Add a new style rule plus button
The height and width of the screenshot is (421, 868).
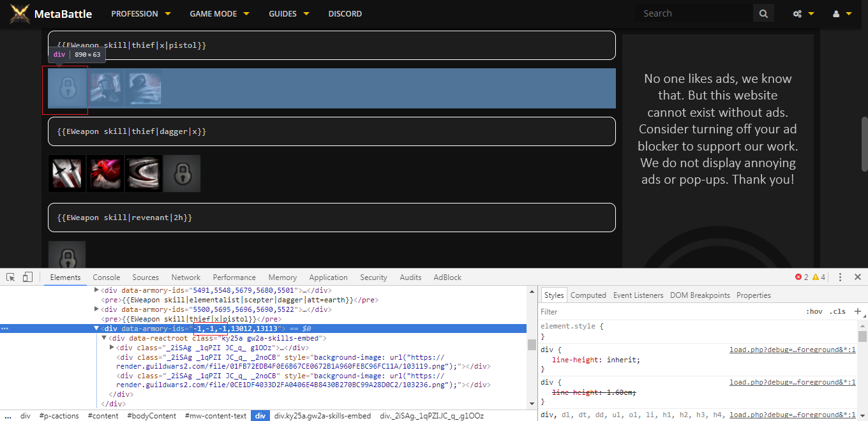click(x=857, y=311)
